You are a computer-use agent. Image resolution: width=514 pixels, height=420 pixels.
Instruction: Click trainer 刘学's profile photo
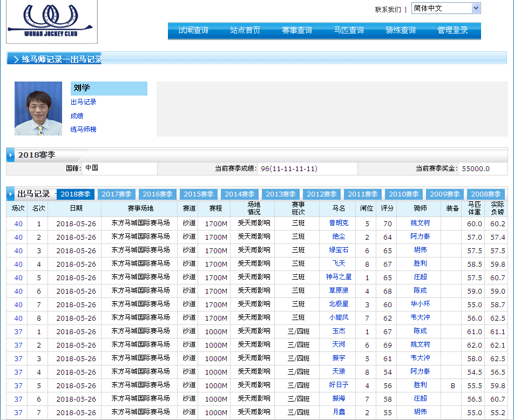tap(38, 109)
